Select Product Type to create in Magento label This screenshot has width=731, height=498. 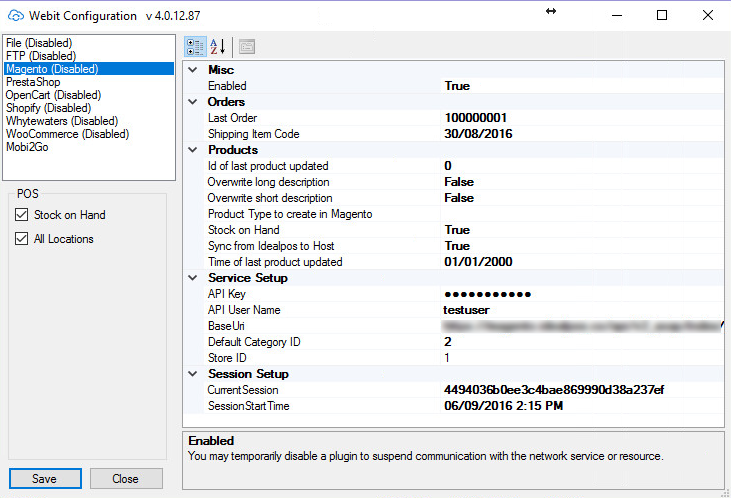290,214
